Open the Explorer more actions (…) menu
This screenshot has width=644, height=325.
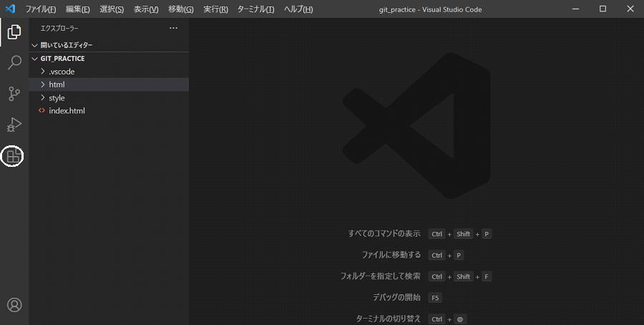coord(173,28)
